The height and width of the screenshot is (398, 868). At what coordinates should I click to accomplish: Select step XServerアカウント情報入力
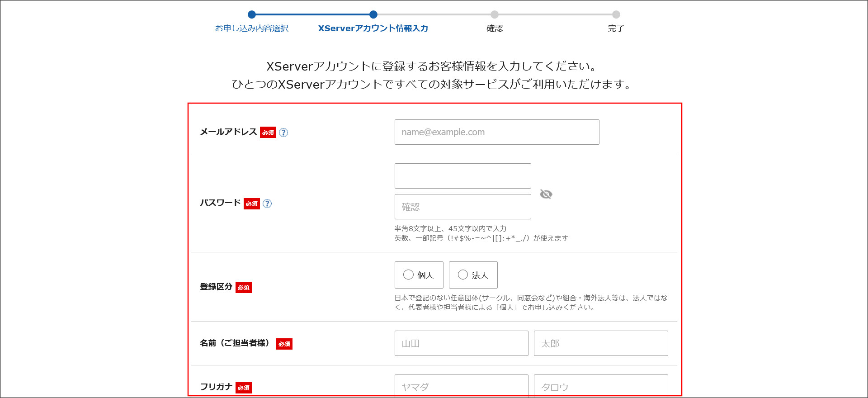point(373,28)
